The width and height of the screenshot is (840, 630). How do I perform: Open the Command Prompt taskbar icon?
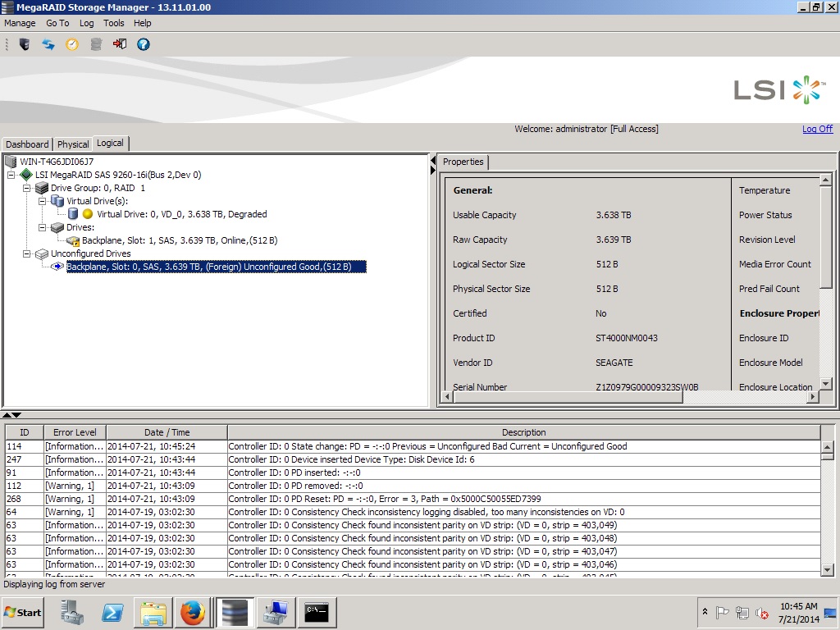coord(317,613)
